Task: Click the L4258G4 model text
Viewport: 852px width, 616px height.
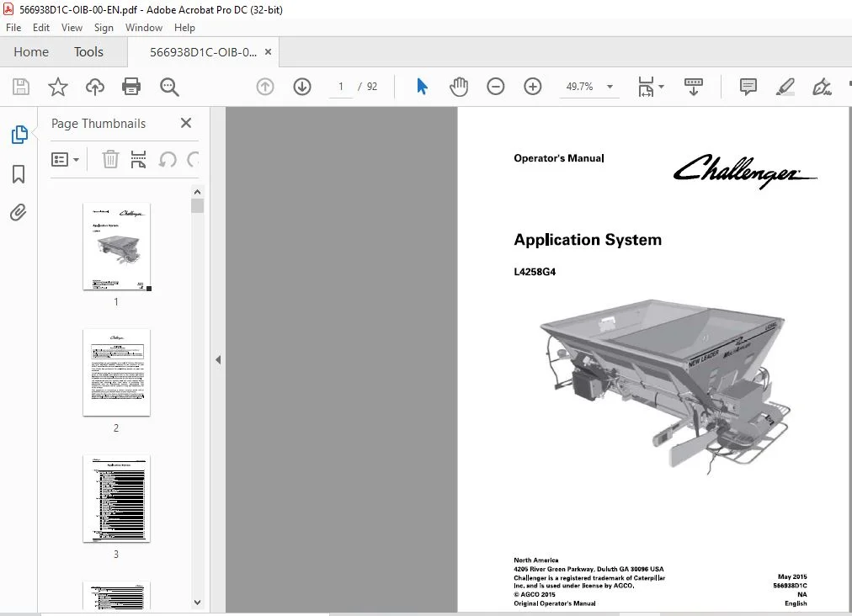Action: [535, 272]
